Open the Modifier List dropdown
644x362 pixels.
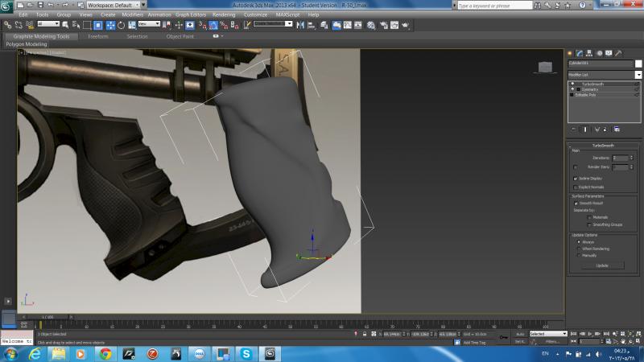[638, 75]
